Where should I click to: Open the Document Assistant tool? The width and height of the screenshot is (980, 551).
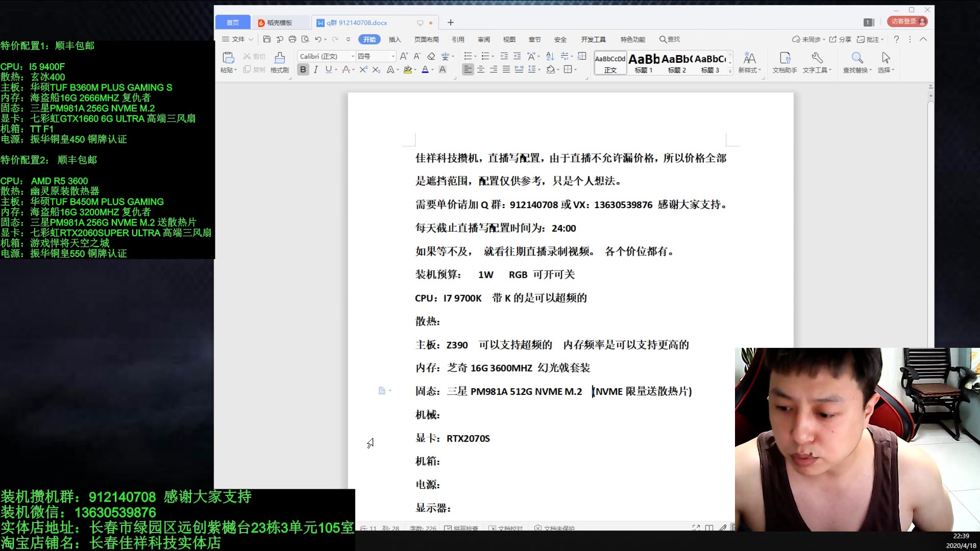click(785, 62)
